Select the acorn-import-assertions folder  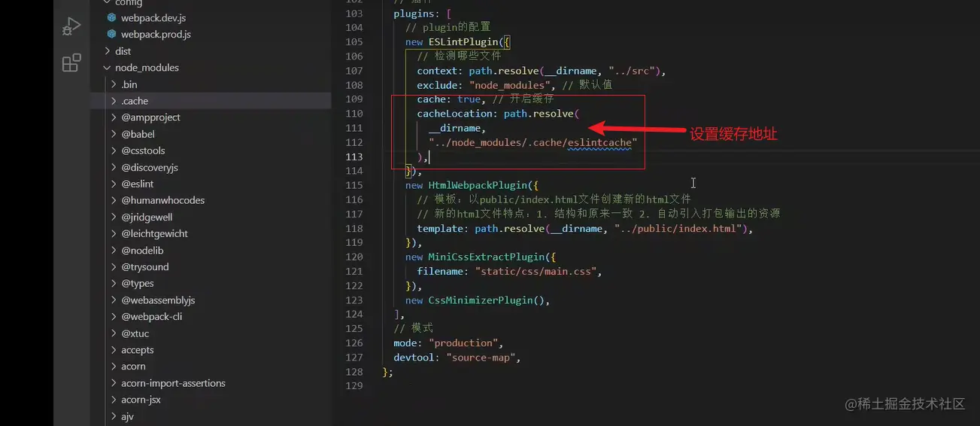pos(173,382)
